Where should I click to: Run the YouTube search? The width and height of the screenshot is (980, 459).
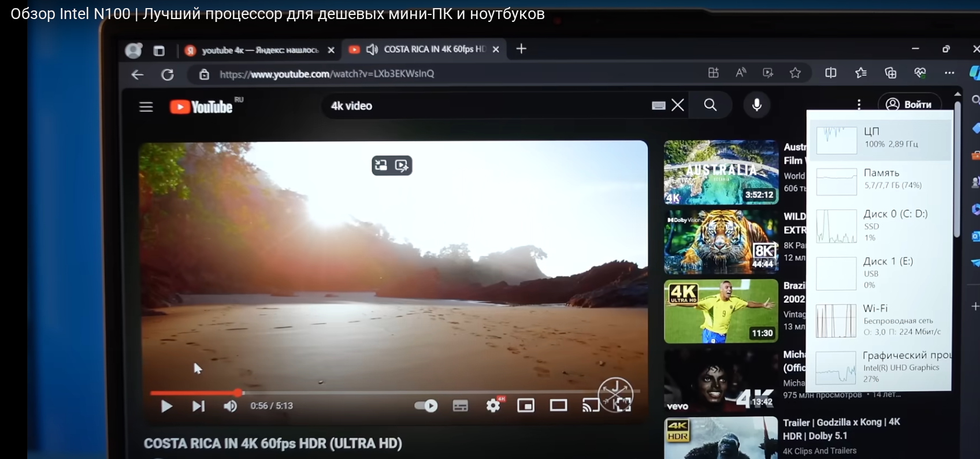click(x=710, y=105)
